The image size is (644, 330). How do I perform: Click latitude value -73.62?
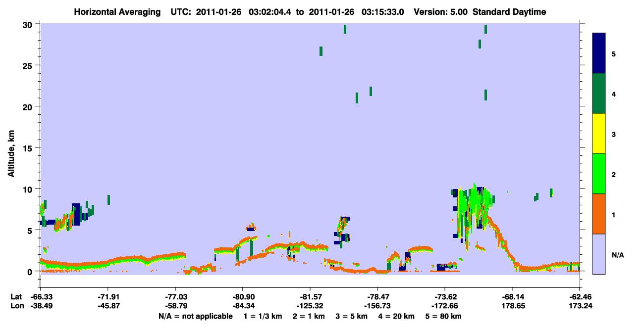[445, 297]
